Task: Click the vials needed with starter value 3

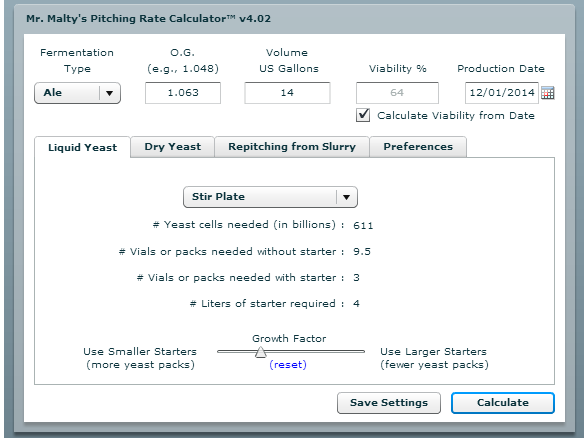Action: [x=356, y=278]
